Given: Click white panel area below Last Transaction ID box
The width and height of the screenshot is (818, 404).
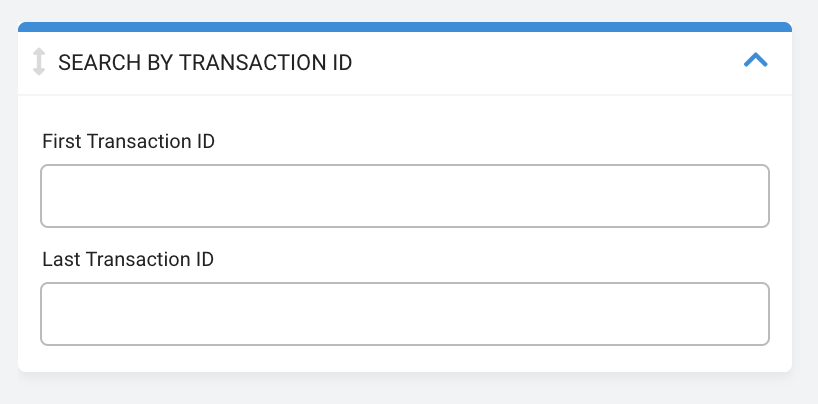Looking at the screenshot, I should tap(405, 359).
